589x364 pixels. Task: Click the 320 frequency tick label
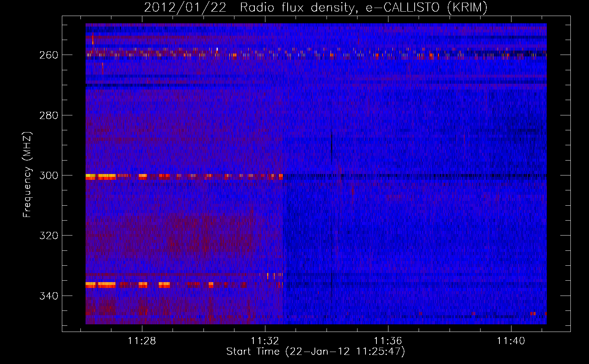[48, 236]
